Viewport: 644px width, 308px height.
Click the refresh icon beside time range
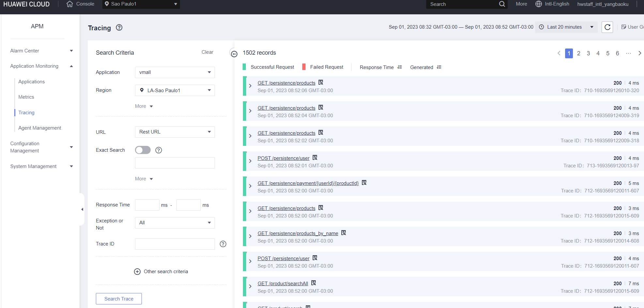607,27
